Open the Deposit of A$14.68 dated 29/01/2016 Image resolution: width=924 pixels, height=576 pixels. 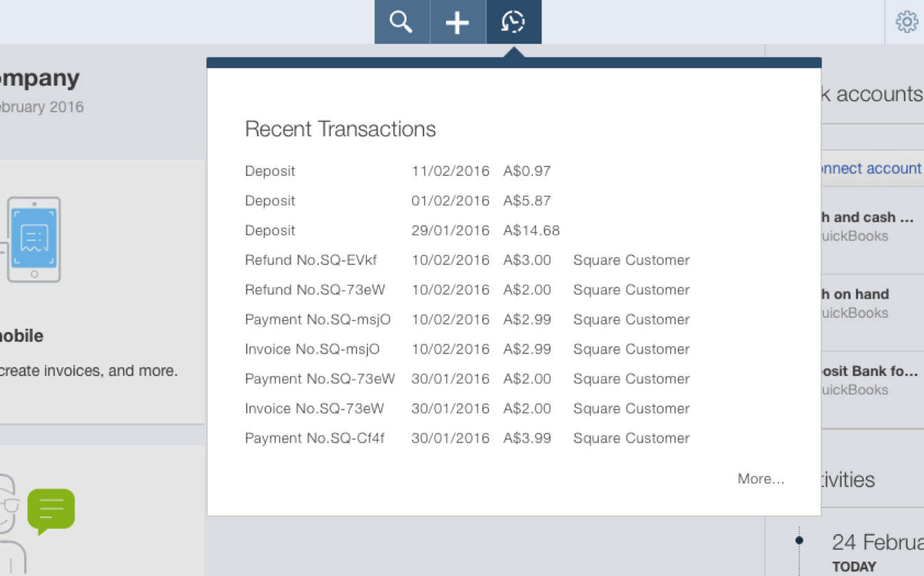click(270, 230)
